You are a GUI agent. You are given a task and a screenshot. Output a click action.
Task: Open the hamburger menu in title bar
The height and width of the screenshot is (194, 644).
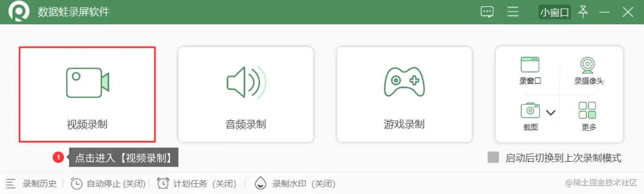click(x=513, y=12)
